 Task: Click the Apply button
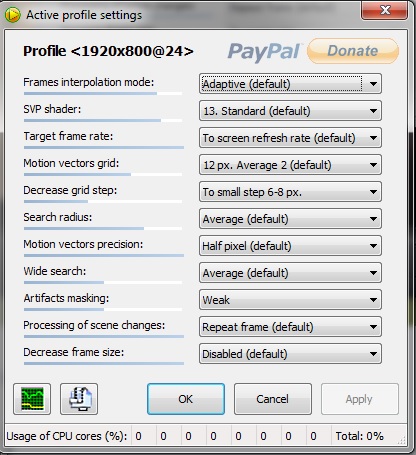click(x=359, y=399)
